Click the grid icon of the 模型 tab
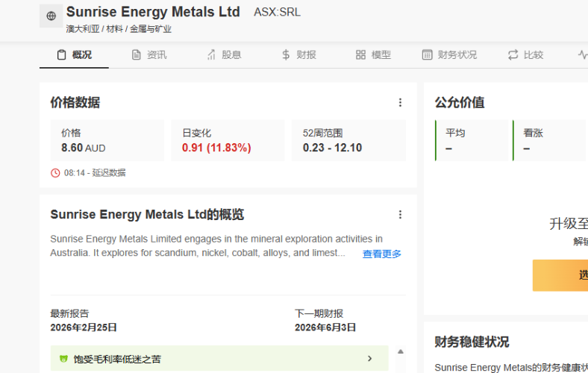This screenshot has height=373, width=588. coord(360,54)
